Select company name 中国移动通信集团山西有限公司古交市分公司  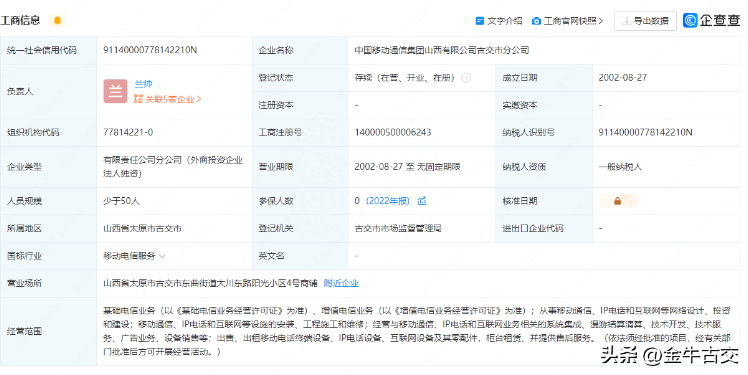pyautogui.click(x=442, y=50)
